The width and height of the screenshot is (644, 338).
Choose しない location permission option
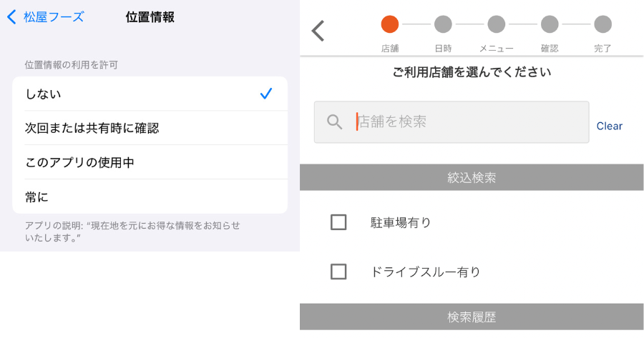[150, 94]
